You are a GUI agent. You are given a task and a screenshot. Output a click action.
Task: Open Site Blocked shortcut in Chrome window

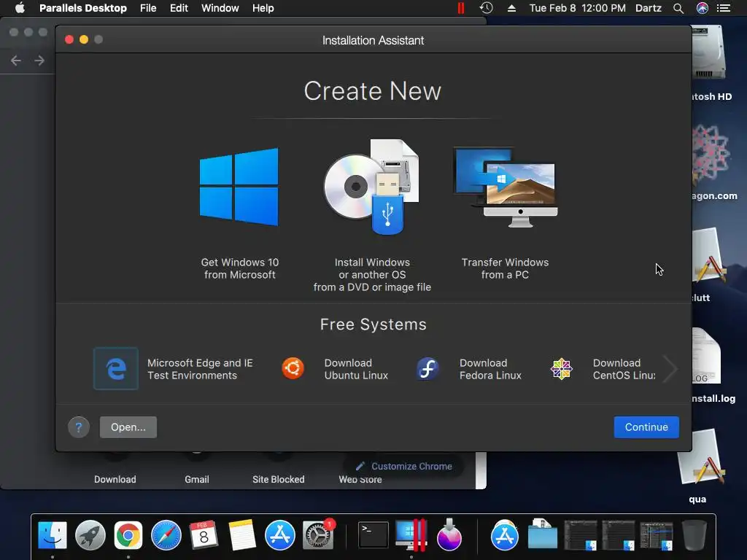[x=278, y=479]
